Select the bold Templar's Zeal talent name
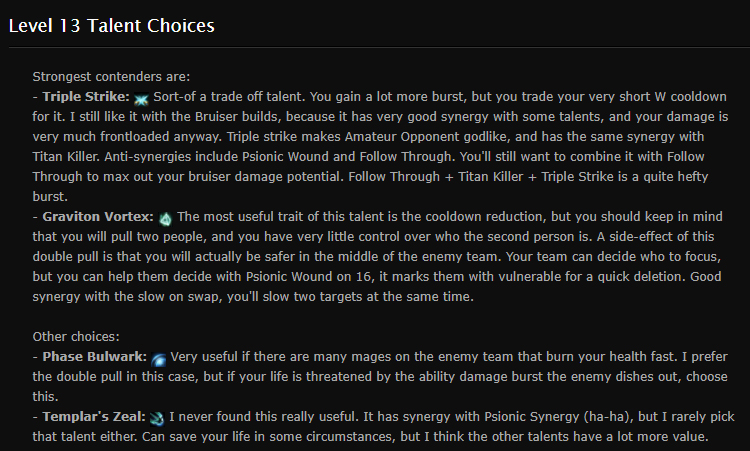 coord(94,417)
